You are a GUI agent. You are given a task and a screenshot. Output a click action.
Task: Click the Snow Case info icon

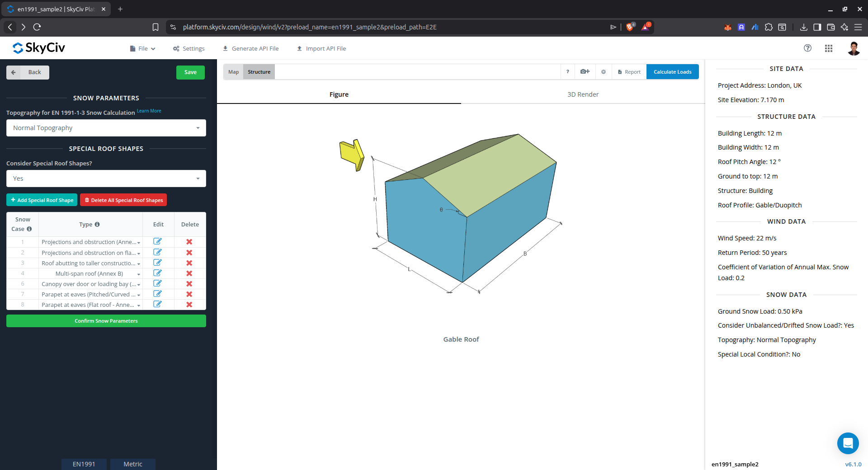pyautogui.click(x=29, y=229)
